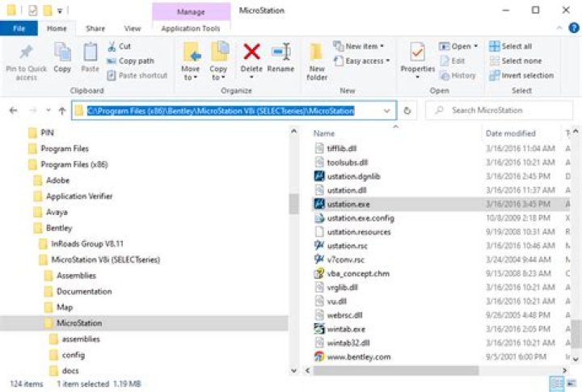Click Paste shortcut in ribbon

137,75
